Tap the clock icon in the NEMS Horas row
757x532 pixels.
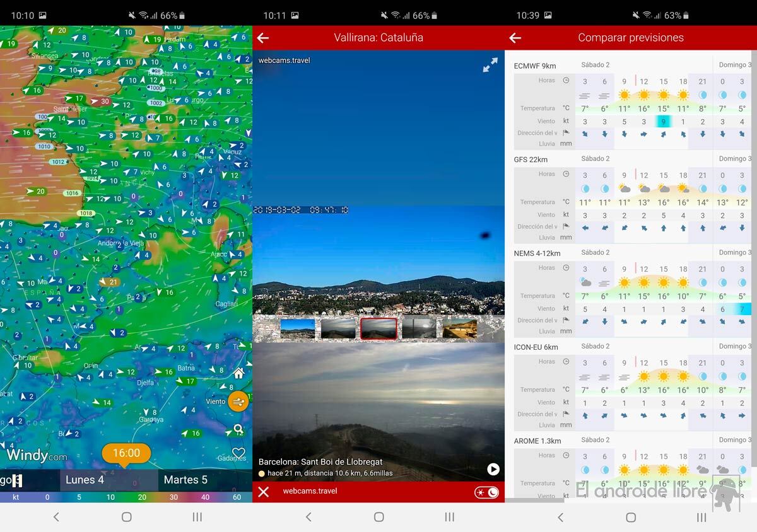pyautogui.click(x=566, y=268)
